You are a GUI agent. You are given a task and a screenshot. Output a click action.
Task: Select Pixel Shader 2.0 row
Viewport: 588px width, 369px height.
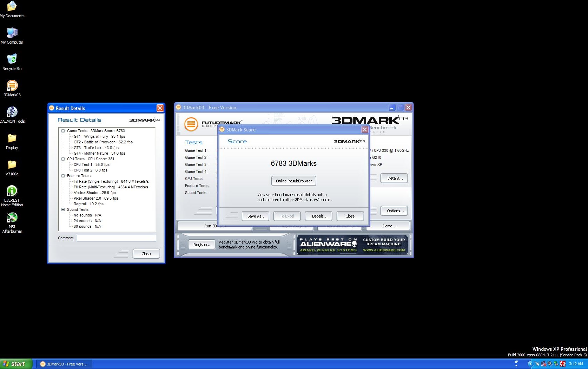tap(96, 198)
